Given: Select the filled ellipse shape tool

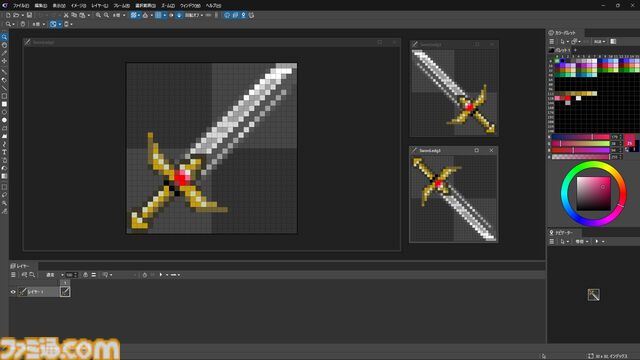Looking at the screenshot, I should click(x=4, y=120).
